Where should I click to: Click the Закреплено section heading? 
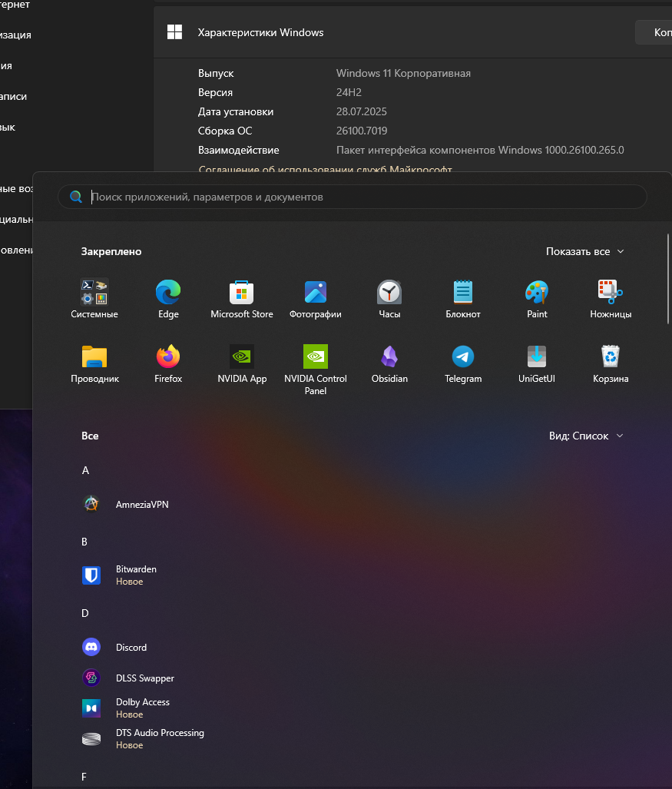pyautogui.click(x=111, y=251)
